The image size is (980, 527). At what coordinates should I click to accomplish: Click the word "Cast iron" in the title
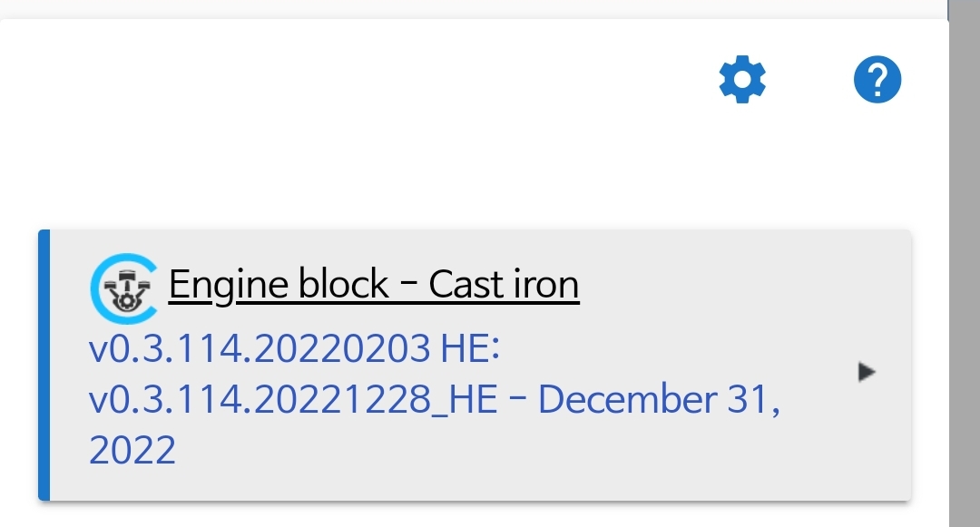tap(504, 285)
